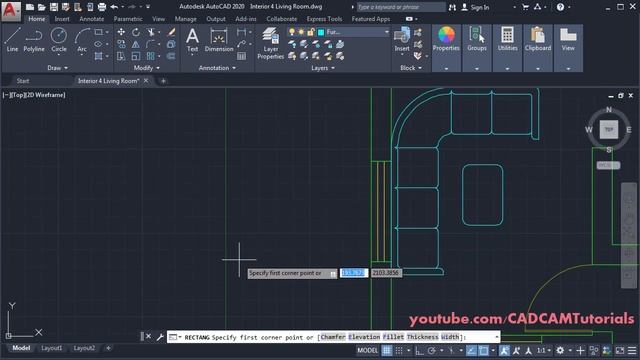Open the Annotate ribbon tab

tap(91, 19)
